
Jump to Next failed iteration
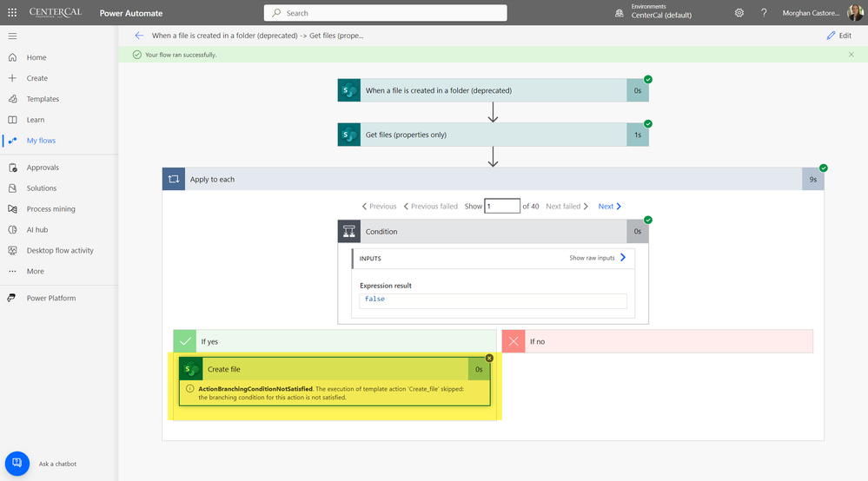pos(567,207)
